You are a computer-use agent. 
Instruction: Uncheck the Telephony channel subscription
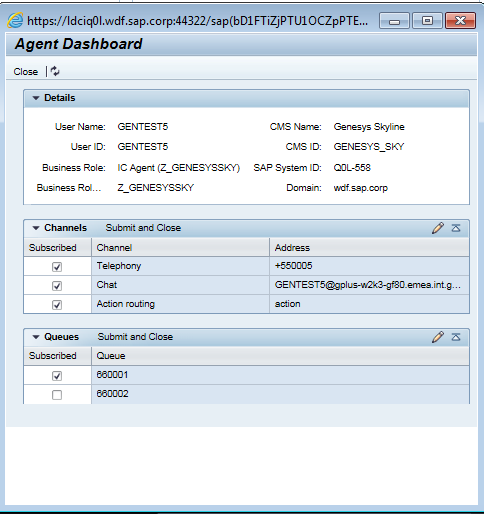(x=57, y=267)
